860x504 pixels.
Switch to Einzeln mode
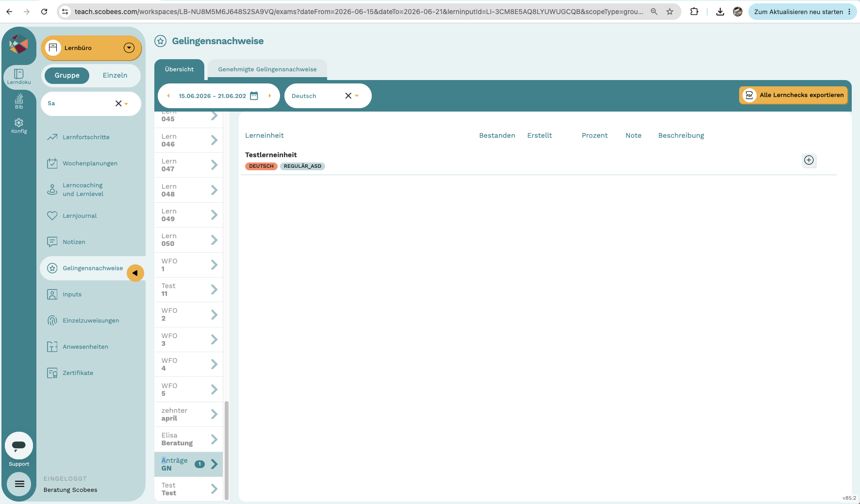click(115, 75)
